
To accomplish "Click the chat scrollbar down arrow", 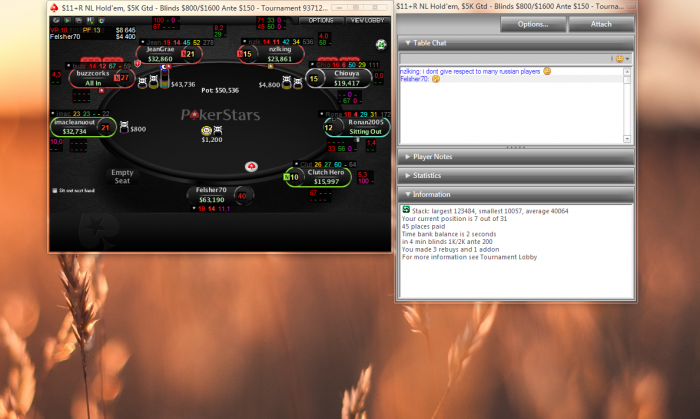I will tap(627, 139).
